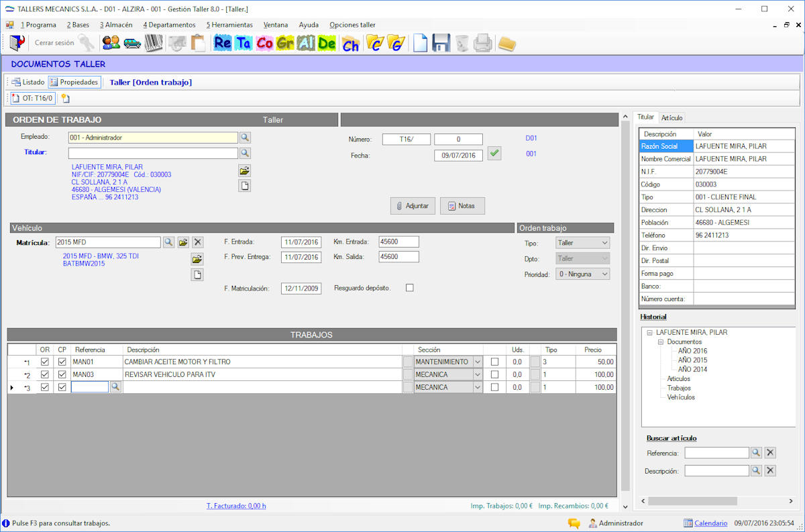
Task: Select the OT: T16/0 document tab
Action: point(32,99)
